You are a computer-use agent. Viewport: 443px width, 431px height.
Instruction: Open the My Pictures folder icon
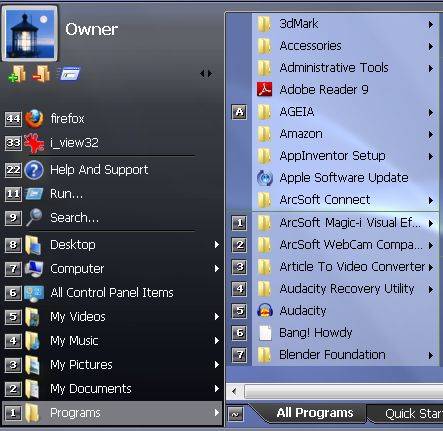[x=32, y=365]
